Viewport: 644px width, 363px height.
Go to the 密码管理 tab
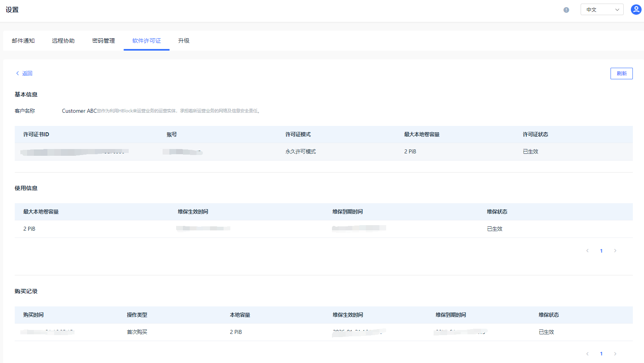(103, 41)
